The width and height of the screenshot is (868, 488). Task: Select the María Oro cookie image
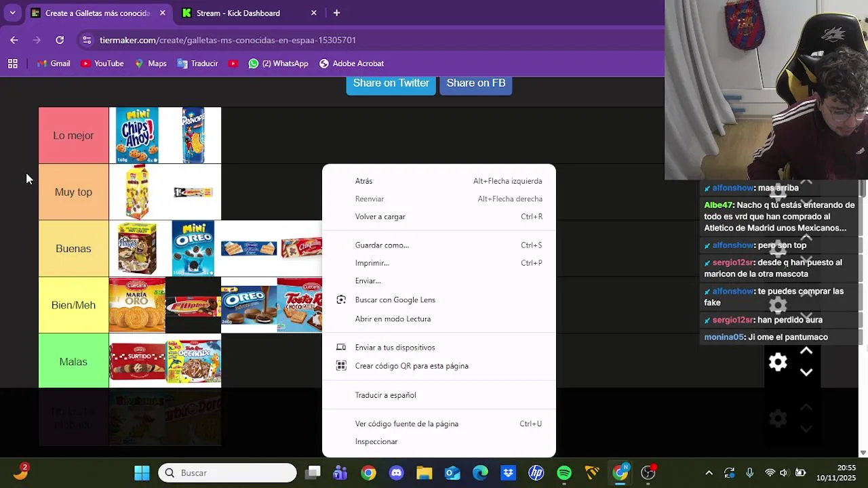[x=137, y=305]
